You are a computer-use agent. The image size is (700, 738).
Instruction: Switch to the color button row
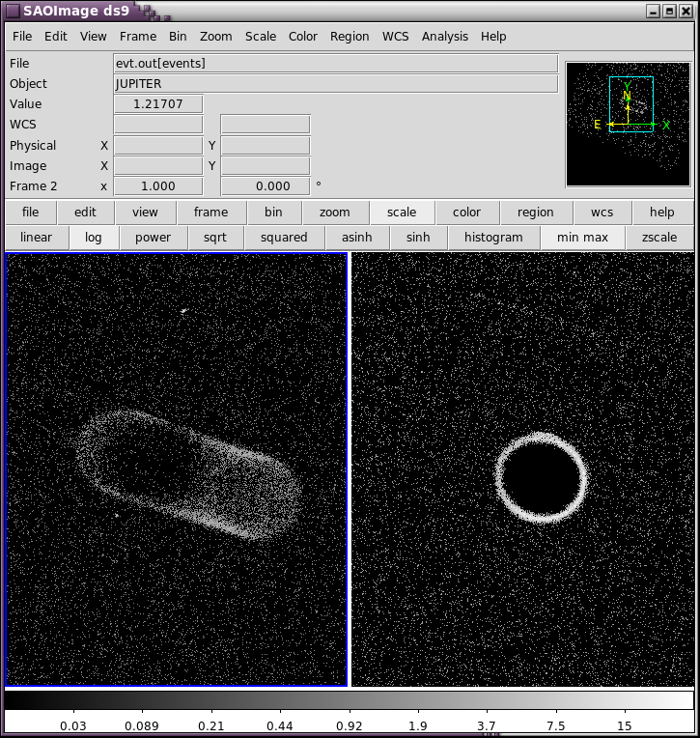pos(466,213)
